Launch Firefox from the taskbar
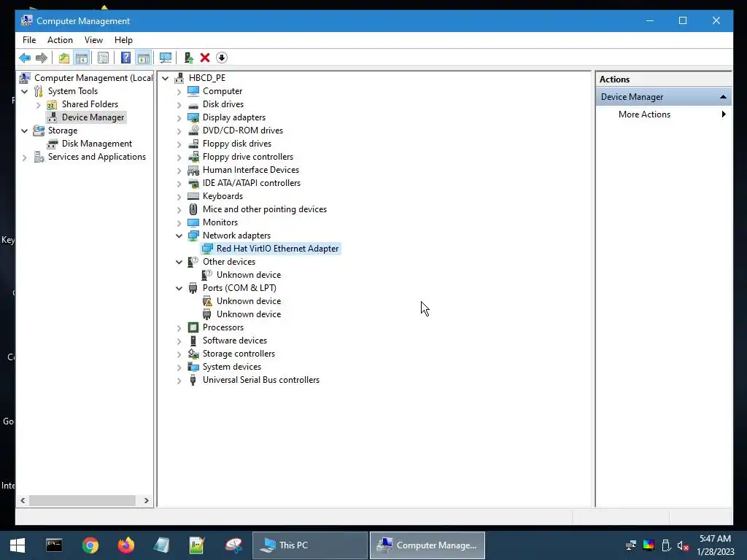This screenshot has height=560, width=747. [125, 545]
